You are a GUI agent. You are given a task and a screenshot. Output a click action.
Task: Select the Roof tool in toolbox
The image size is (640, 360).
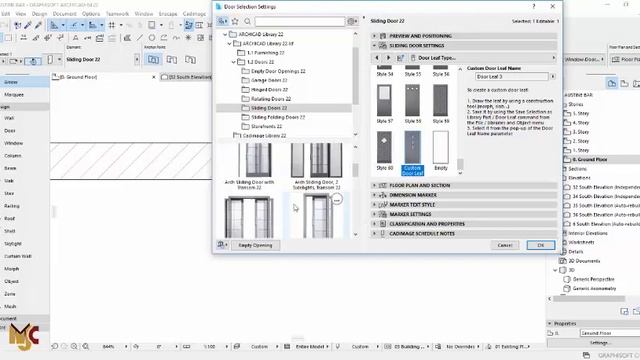[10, 219]
